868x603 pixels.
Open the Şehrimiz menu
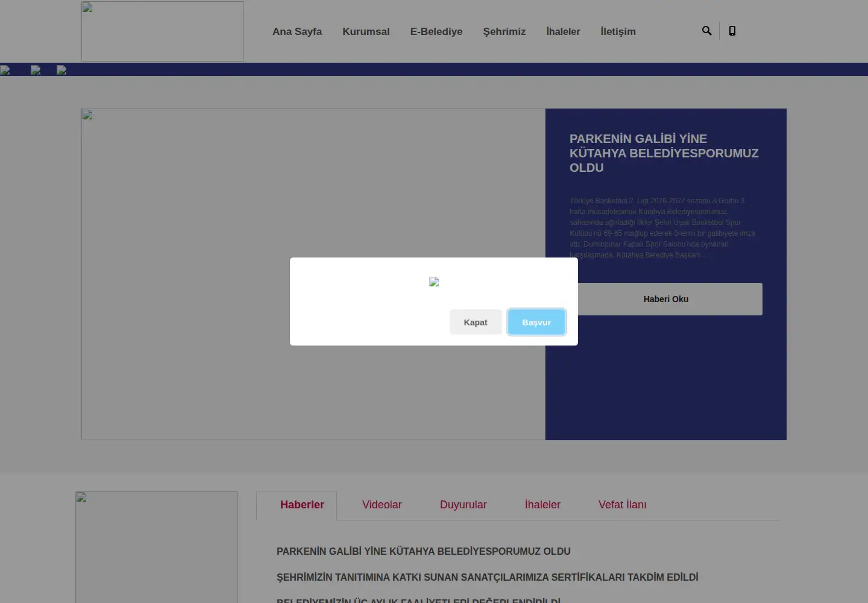point(505,31)
